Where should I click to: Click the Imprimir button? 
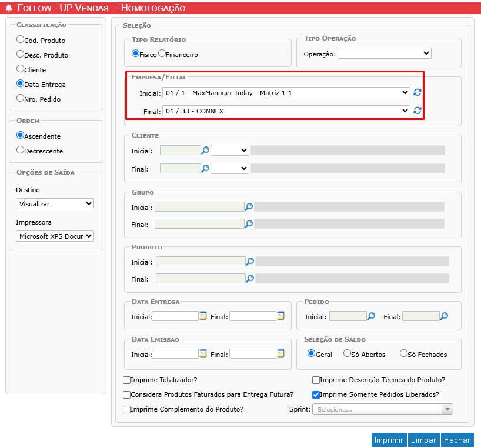[x=389, y=440]
